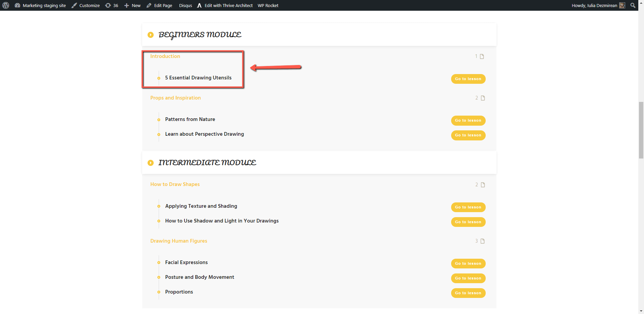Click the scrollbar down arrow
644x314 pixels.
pos(641,311)
